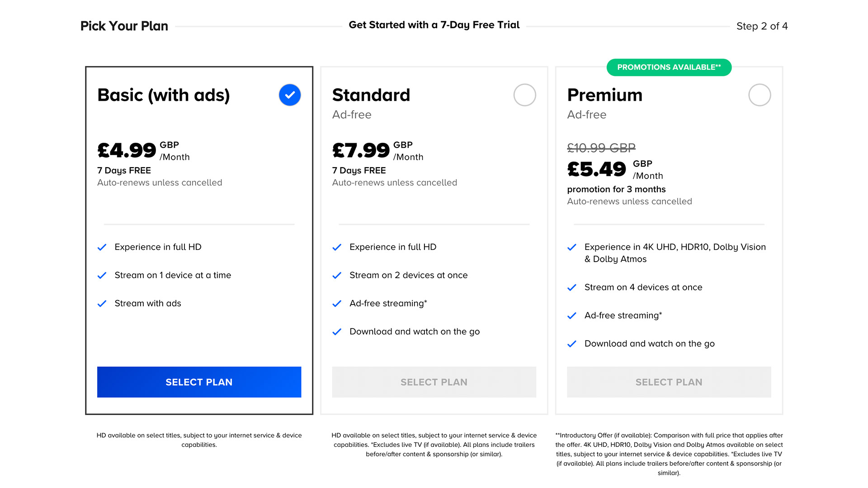Viewport: 868px width, 488px height.
Task: Click the green PROMOTIONS AVAILABLE badge
Action: pyautogui.click(x=669, y=67)
